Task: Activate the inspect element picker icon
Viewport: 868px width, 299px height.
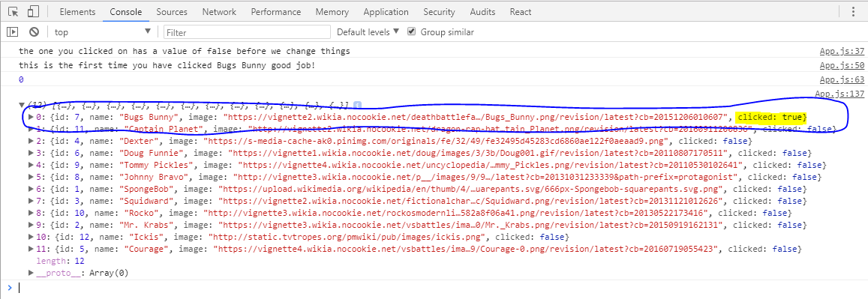Action: click(x=14, y=11)
